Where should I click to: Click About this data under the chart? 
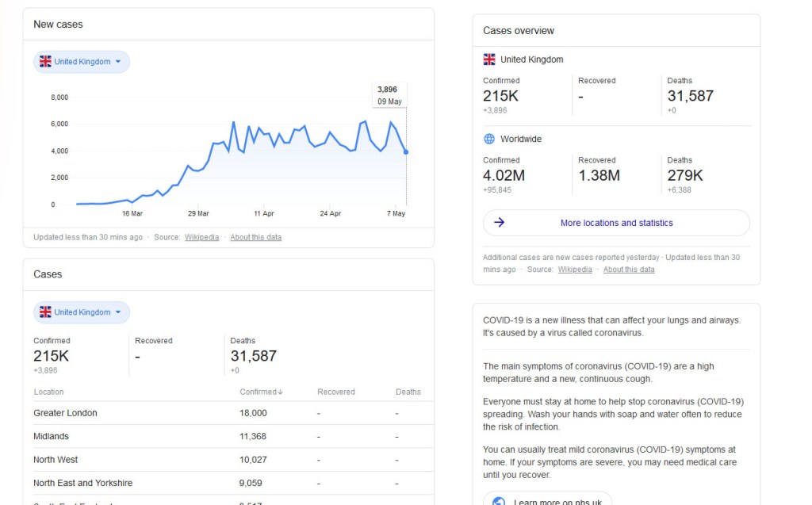click(255, 237)
